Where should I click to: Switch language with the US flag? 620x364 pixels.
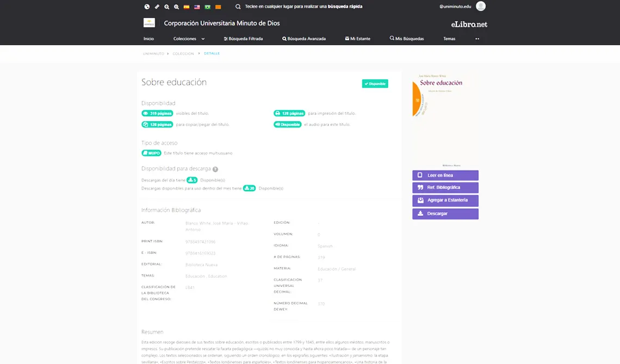pyautogui.click(x=197, y=7)
